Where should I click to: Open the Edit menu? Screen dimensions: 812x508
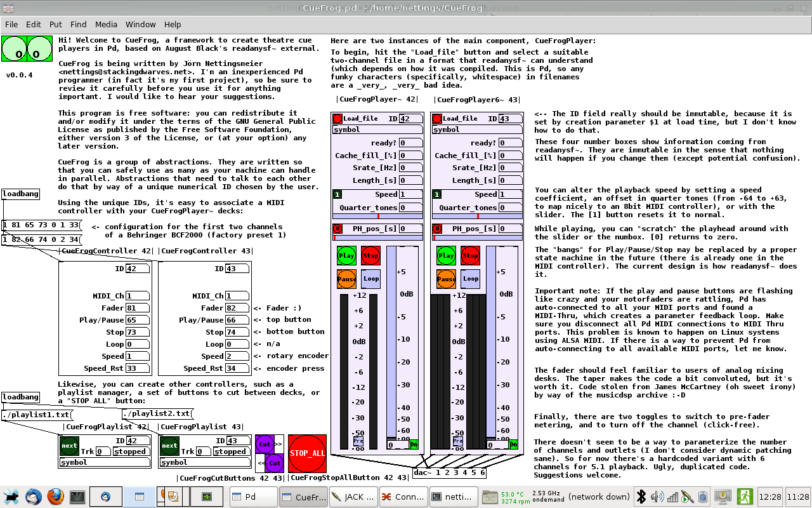pos(34,24)
